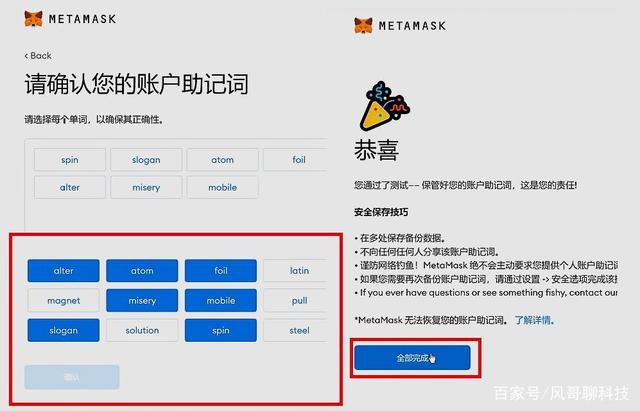Remove the selected word 'foil' from the confirmation box
The image size is (640, 411).
[296, 160]
